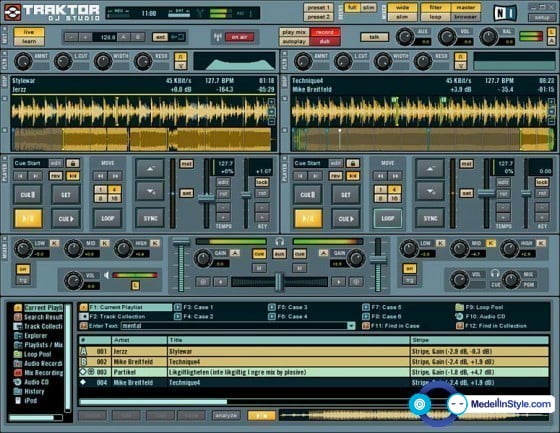Screen dimensions: 560x433
Task: Toggle Deck A key lock button
Action: tap(261, 182)
